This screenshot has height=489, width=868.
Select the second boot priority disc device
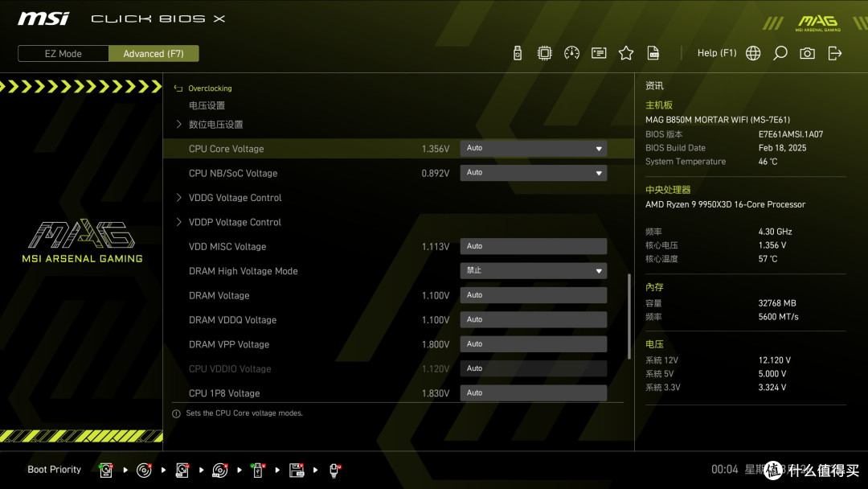tap(144, 471)
